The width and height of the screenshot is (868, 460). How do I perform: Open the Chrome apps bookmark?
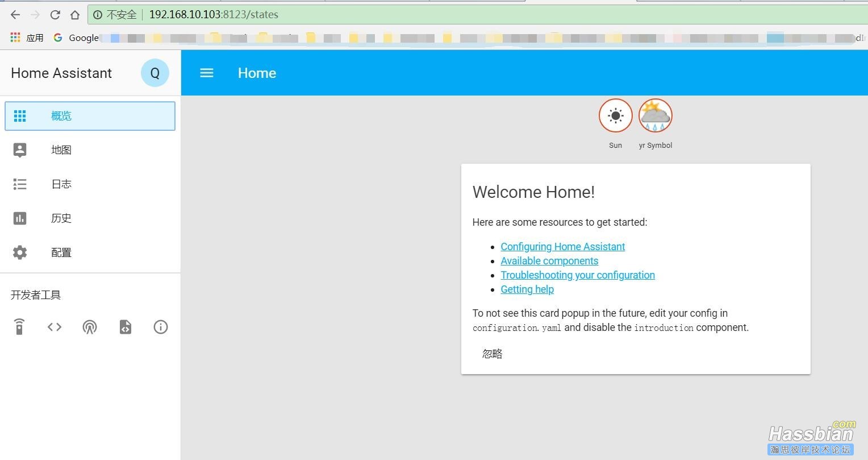tap(27, 38)
